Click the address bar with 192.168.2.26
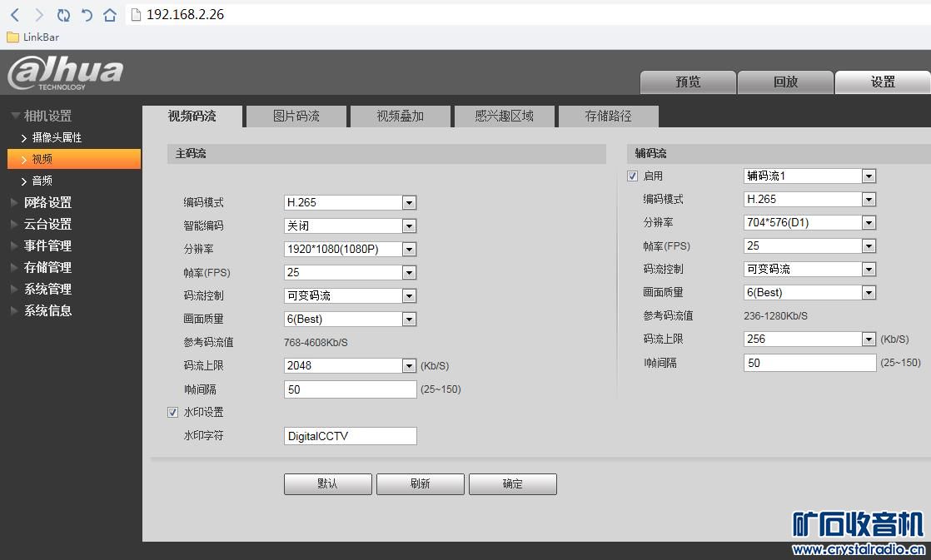 [x=529, y=15]
